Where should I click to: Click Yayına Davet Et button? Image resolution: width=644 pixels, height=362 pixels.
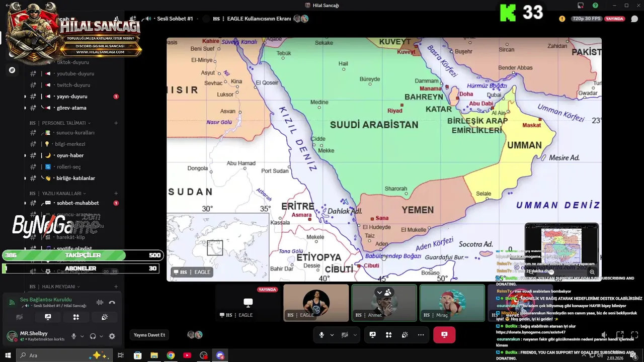[x=149, y=335]
